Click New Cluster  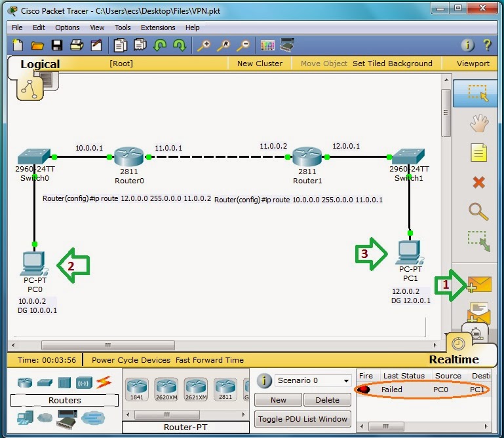click(x=260, y=64)
